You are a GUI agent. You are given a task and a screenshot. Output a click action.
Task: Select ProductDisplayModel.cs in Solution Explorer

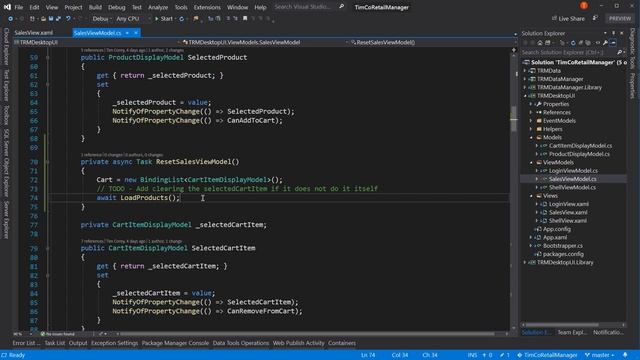click(x=579, y=154)
